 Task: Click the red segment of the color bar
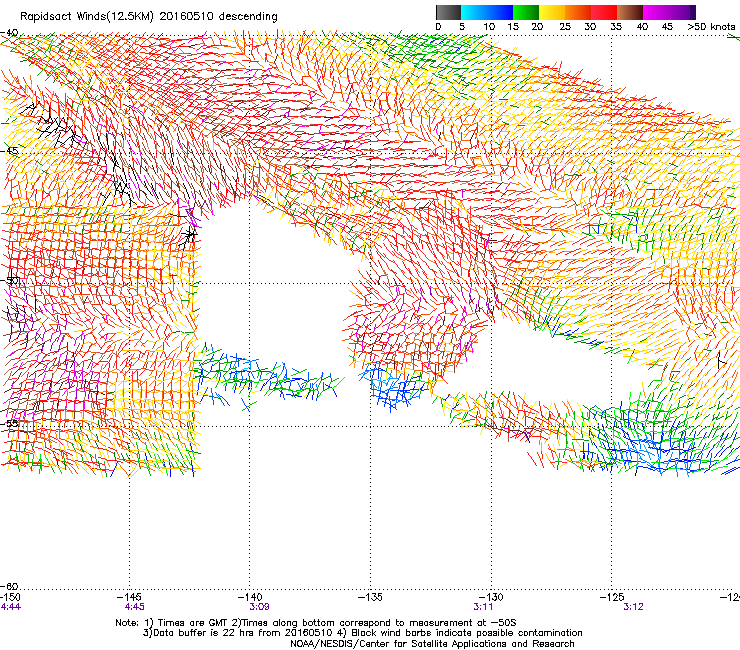[604, 12]
